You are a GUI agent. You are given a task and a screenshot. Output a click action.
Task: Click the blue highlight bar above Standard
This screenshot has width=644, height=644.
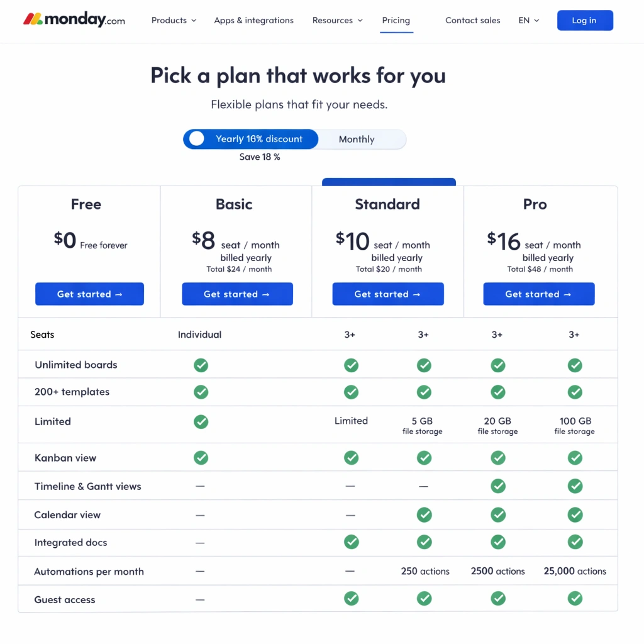[389, 182]
